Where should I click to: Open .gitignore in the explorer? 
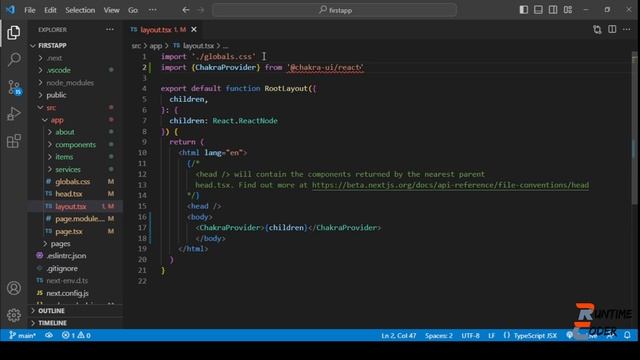(x=76, y=269)
